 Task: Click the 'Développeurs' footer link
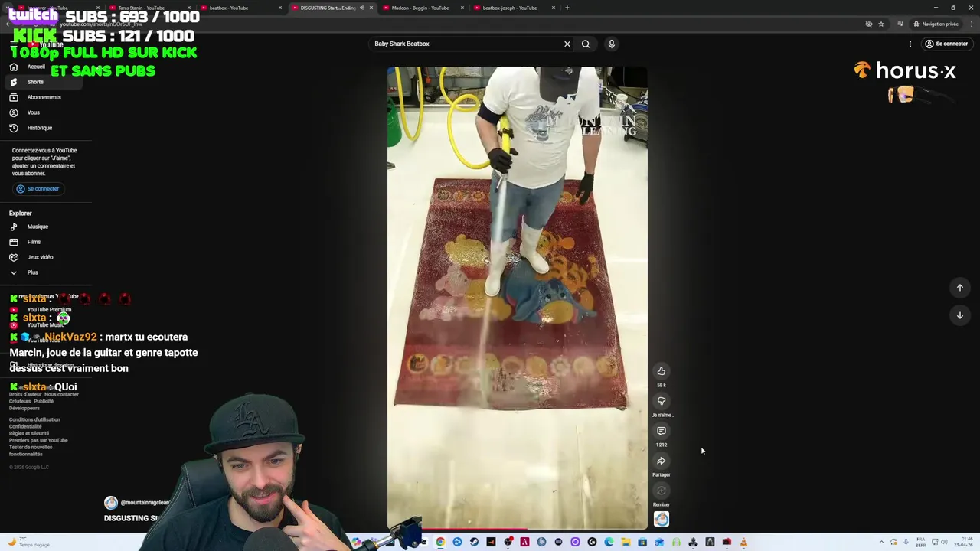point(24,408)
